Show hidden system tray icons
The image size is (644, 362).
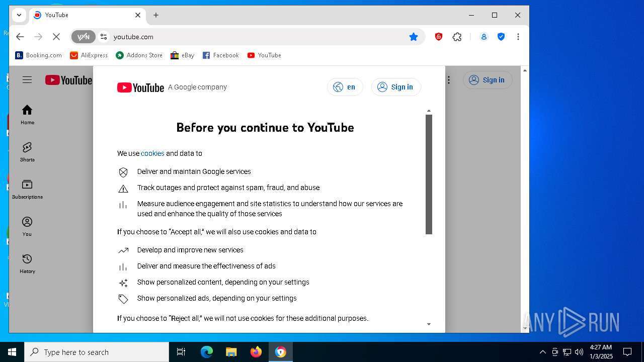(x=542, y=352)
